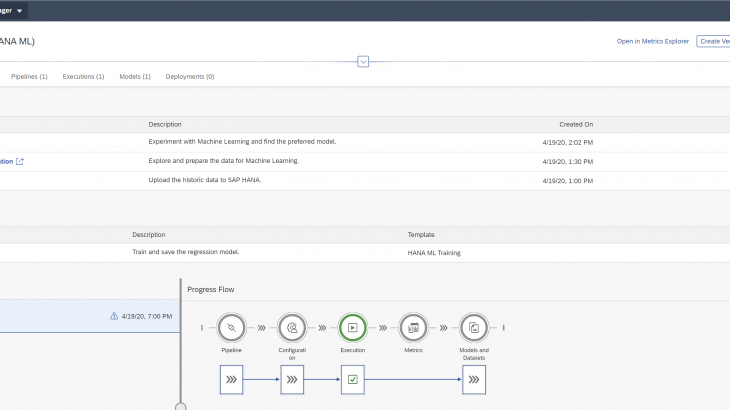This screenshot has width=730, height=410.
Task: Click Open in Metrics Explorer link
Action: click(x=652, y=41)
